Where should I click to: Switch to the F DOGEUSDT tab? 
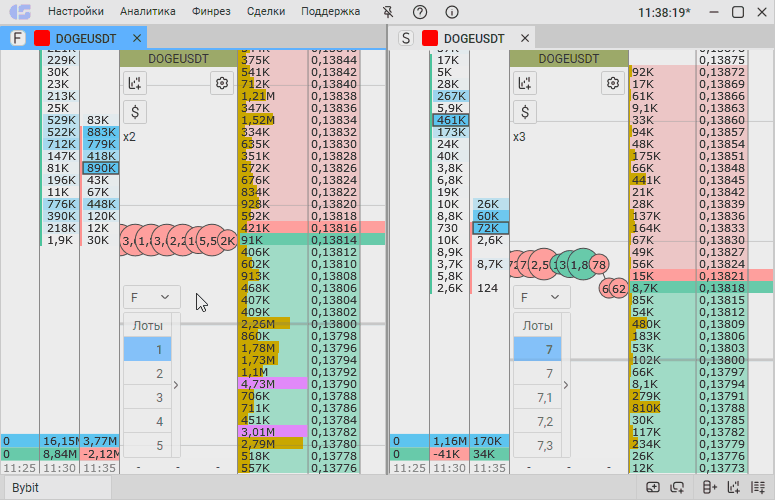[73, 38]
